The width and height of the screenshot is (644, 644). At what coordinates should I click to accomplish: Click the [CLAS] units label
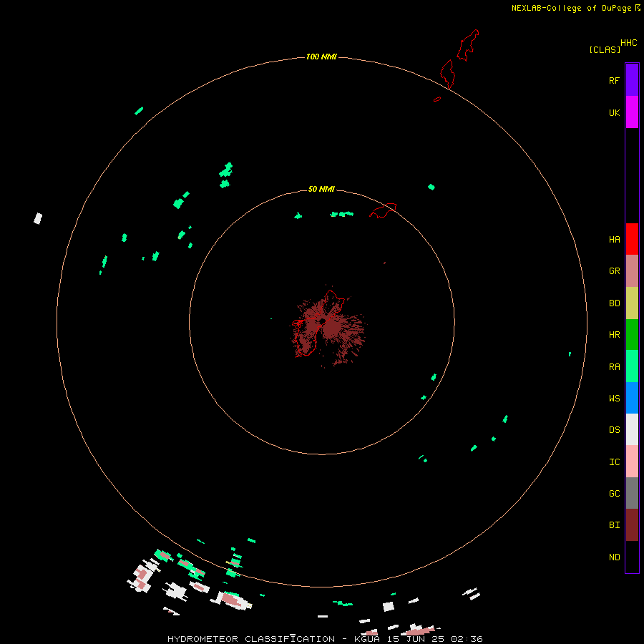(x=605, y=49)
